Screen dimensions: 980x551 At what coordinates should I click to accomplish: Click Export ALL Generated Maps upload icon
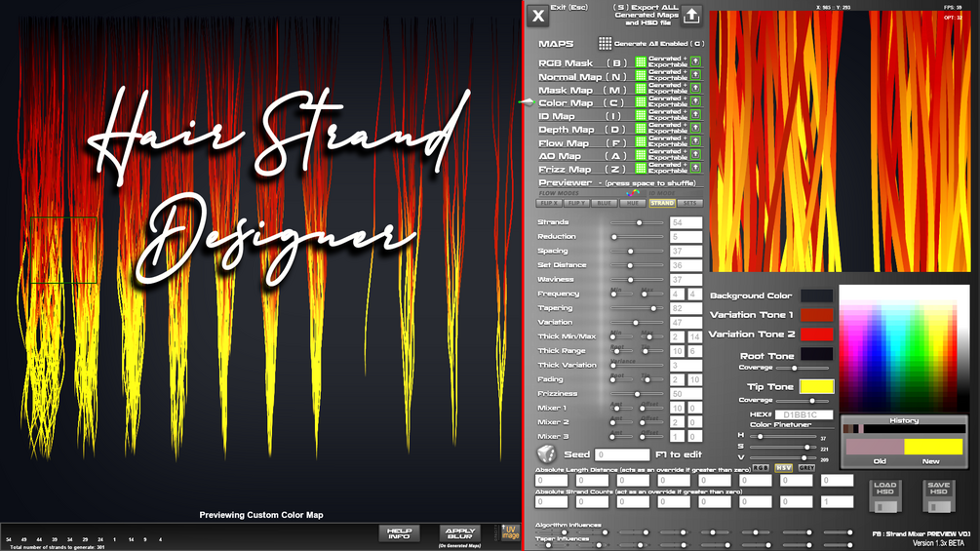[x=690, y=16]
